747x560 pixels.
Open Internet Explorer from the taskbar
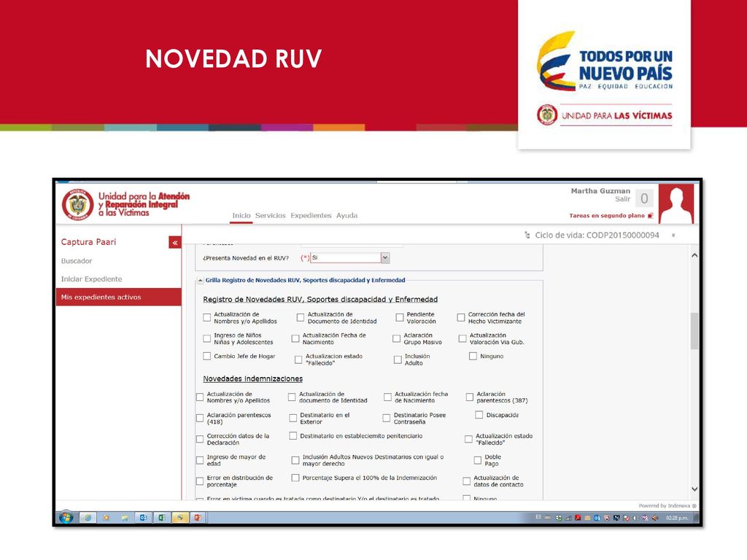(x=88, y=518)
